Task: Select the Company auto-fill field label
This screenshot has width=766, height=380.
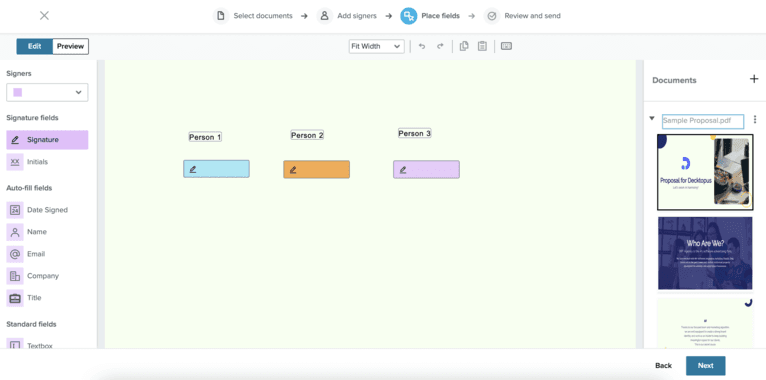Action: (43, 276)
